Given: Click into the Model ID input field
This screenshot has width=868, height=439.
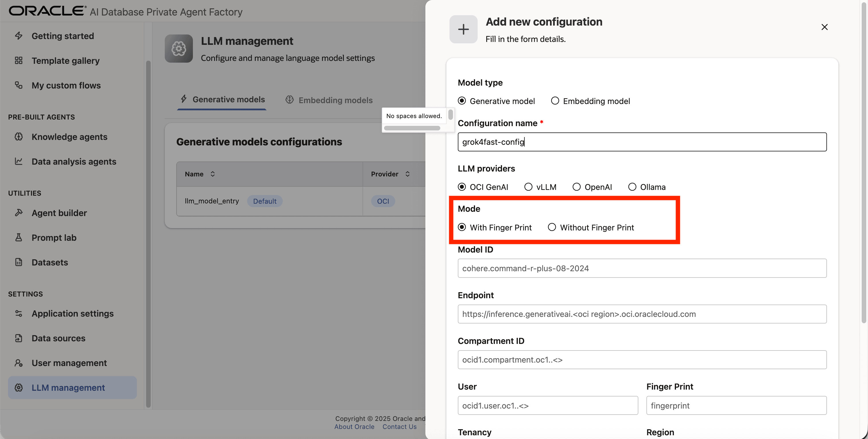Looking at the screenshot, I should (642, 268).
